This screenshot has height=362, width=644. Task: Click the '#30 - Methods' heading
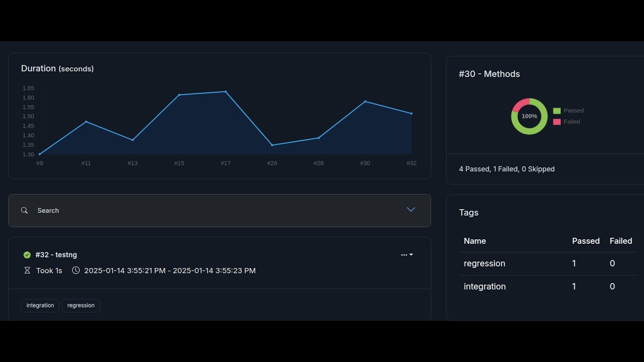pyautogui.click(x=490, y=74)
